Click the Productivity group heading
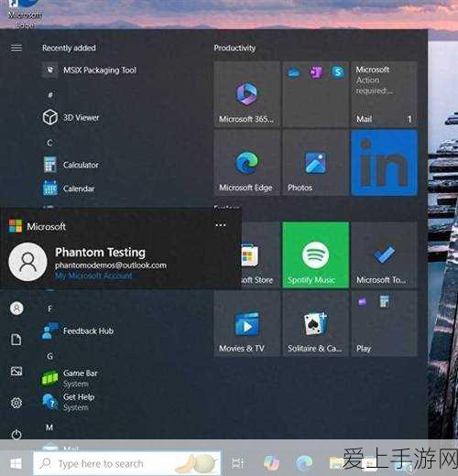458x476 pixels. [x=234, y=48]
